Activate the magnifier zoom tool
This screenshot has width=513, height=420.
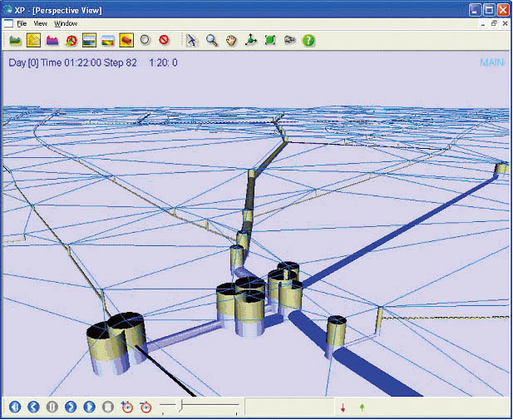(212, 40)
